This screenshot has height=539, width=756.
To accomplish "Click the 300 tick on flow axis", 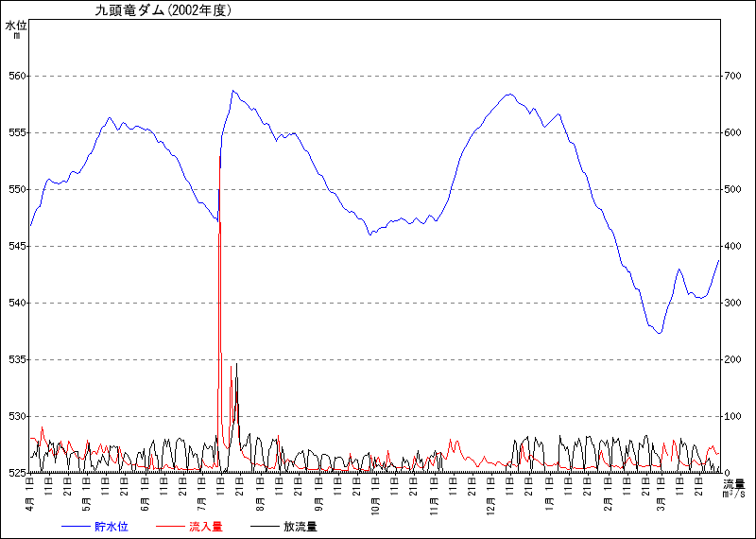I will coord(732,303).
